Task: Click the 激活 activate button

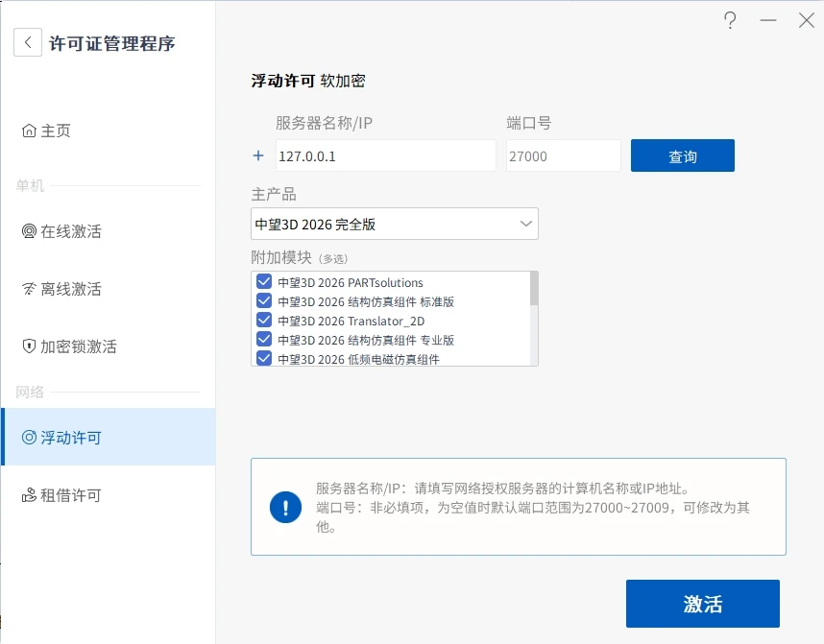Action: tap(703, 604)
